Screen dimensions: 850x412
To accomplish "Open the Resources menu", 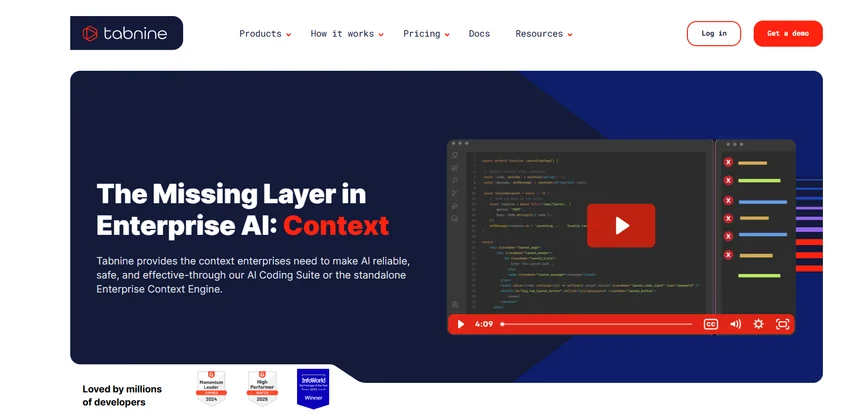I will pyautogui.click(x=544, y=34).
